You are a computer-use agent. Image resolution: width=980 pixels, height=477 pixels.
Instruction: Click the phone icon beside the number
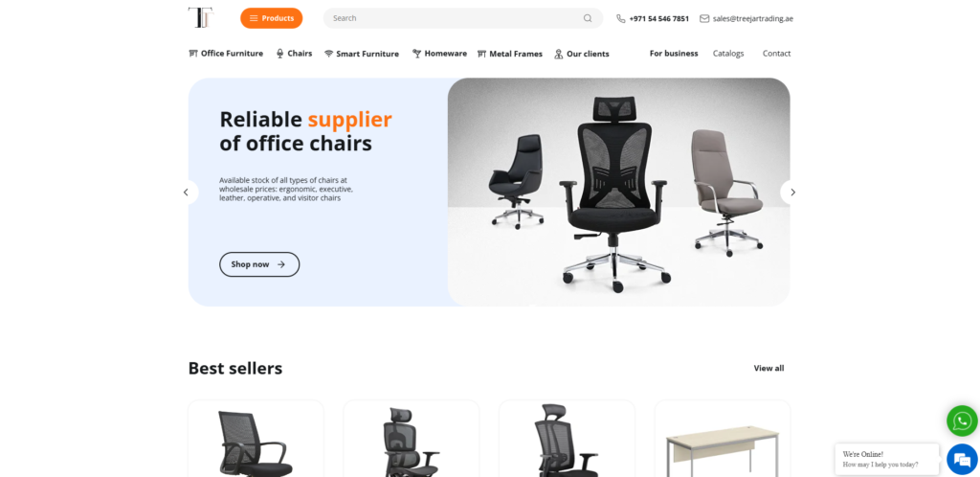pyautogui.click(x=620, y=19)
